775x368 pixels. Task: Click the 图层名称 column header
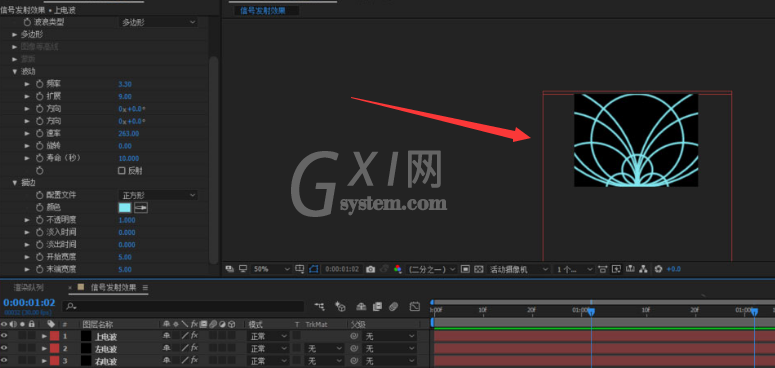(x=97, y=325)
